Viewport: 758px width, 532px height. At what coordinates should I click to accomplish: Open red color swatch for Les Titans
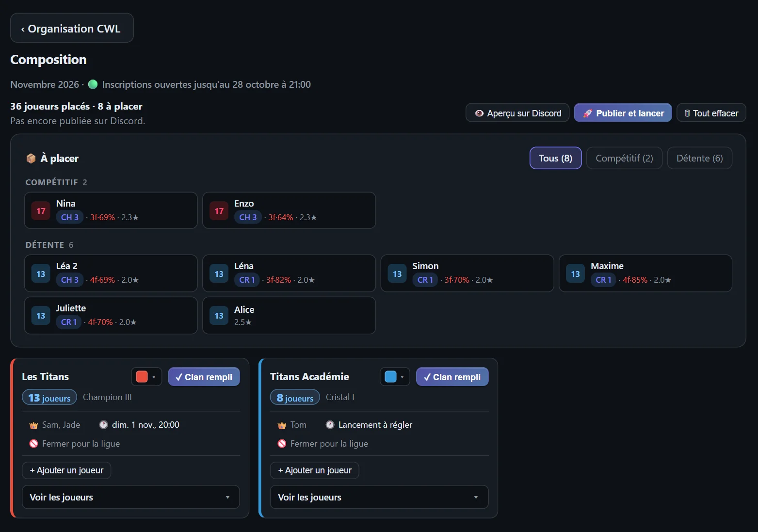(x=146, y=377)
